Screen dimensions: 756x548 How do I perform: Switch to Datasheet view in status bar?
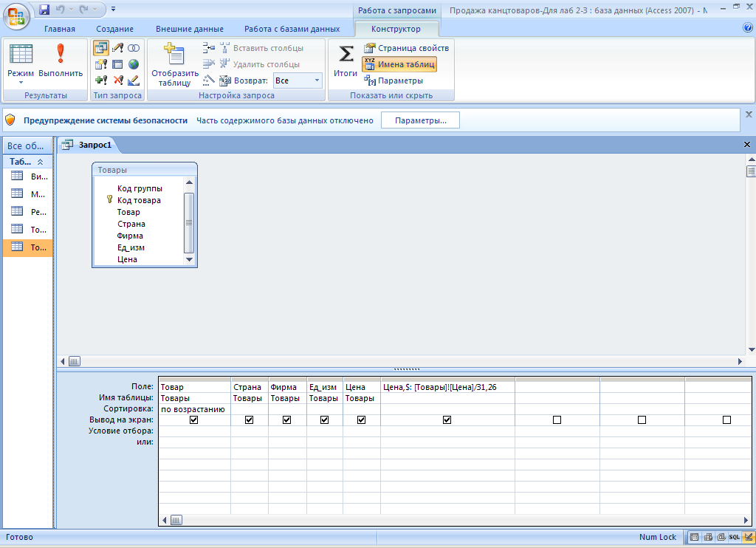coord(694,537)
